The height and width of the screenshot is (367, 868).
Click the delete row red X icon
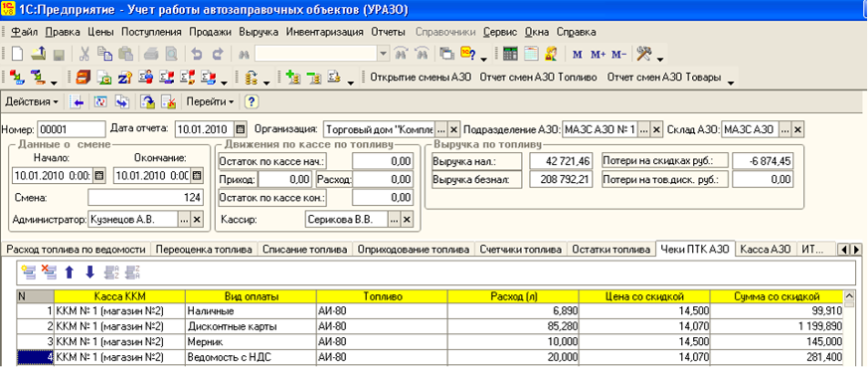[49, 272]
